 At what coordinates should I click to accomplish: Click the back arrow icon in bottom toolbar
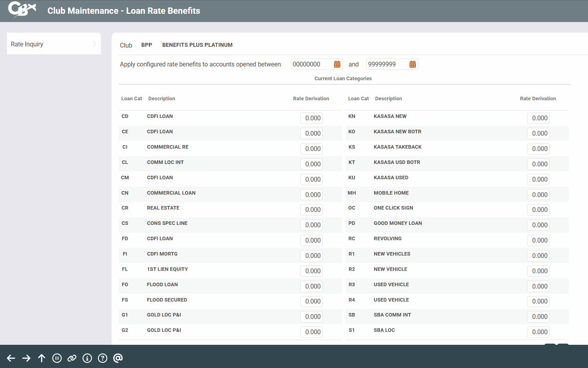tap(11, 358)
